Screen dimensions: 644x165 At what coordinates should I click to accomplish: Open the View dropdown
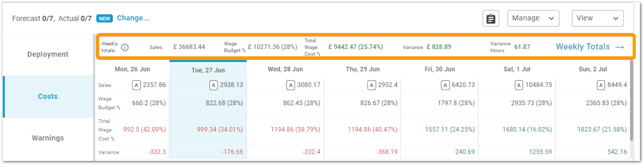point(597,19)
